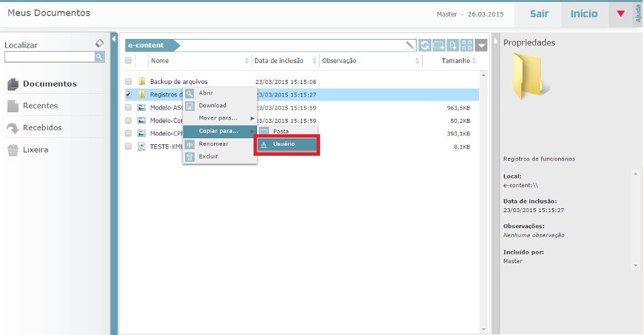Expand the gray toolbar dropdown arrow
Screen dimensions: 644x335
(x=482, y=46)
